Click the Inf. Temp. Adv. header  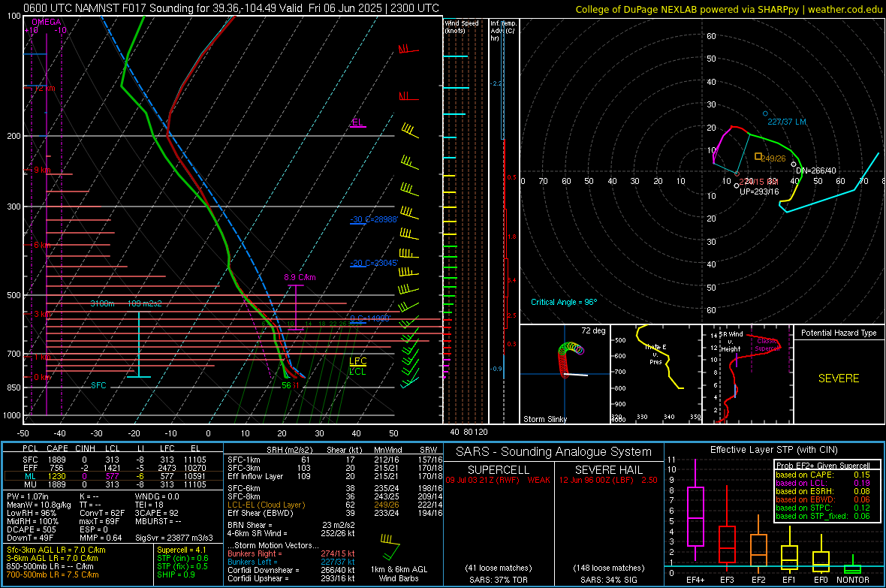tap(503, 31)
